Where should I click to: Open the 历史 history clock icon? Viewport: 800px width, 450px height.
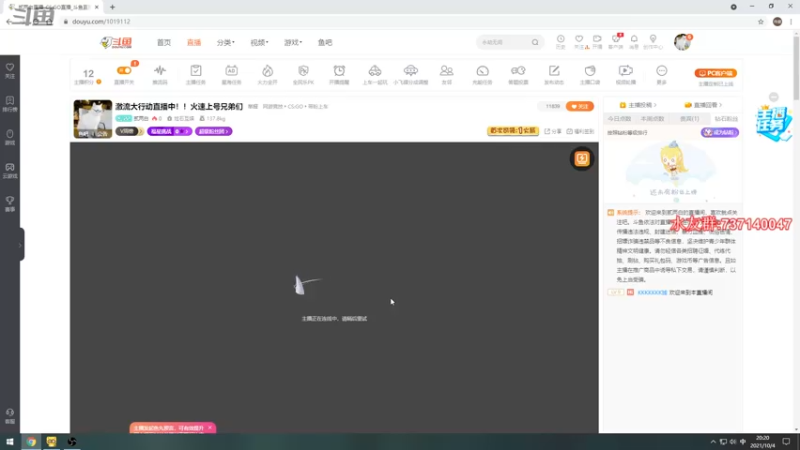561,39
